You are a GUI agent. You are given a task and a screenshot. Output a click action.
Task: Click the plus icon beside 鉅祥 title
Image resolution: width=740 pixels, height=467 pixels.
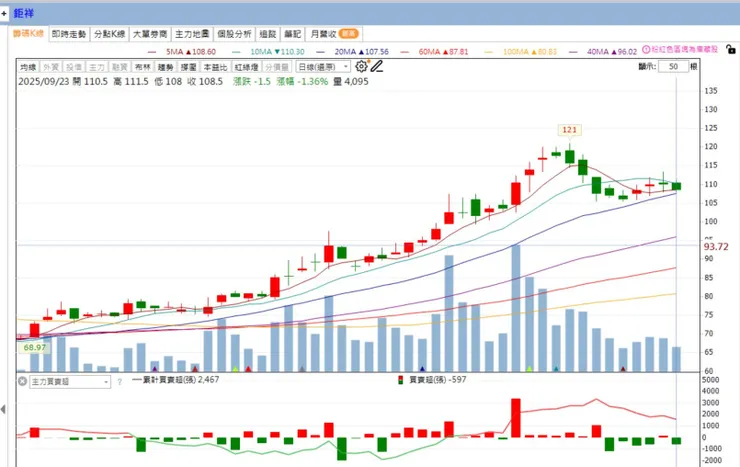[x=4, y=13]
